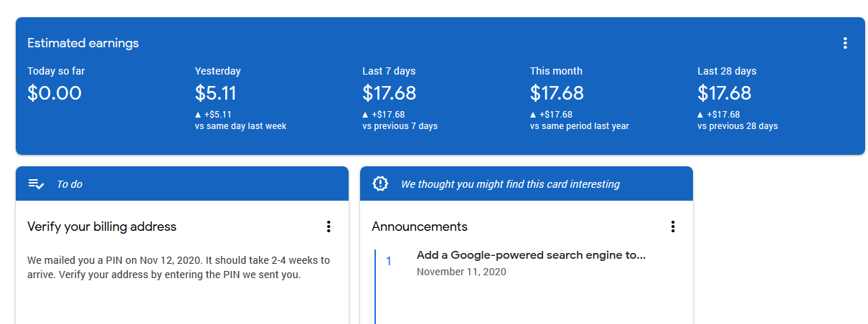
Task: Click the up arrow under This month earnings
Action: 533,115
